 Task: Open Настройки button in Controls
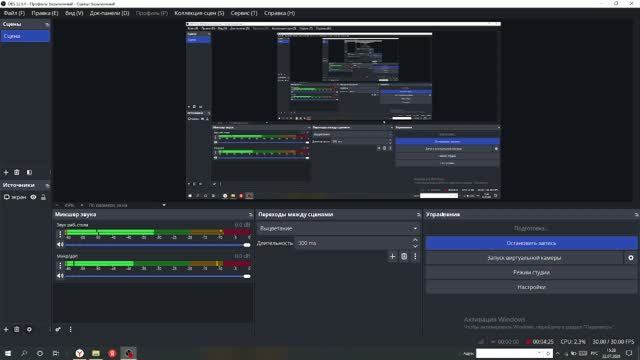coord(531,287)
